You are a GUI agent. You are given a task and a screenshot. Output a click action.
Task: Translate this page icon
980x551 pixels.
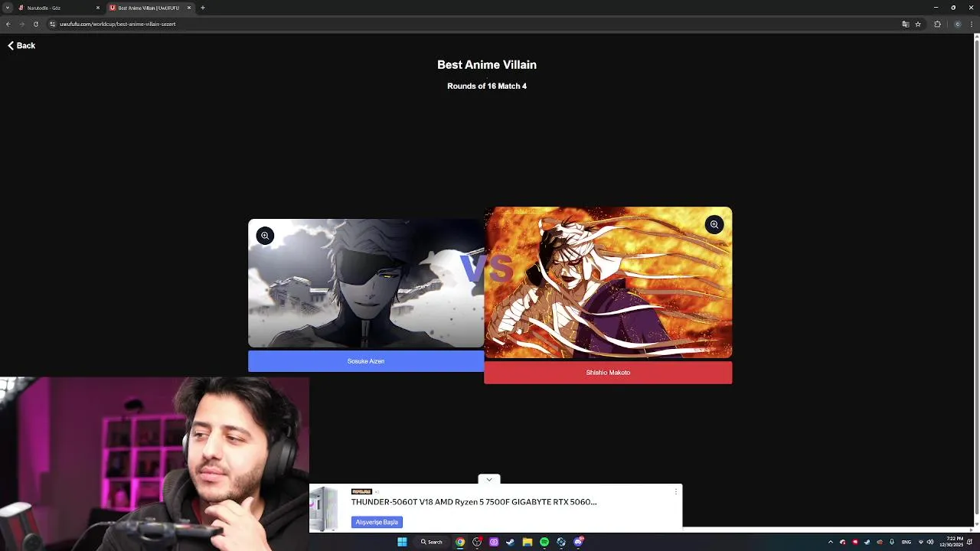tap(905, 24)
